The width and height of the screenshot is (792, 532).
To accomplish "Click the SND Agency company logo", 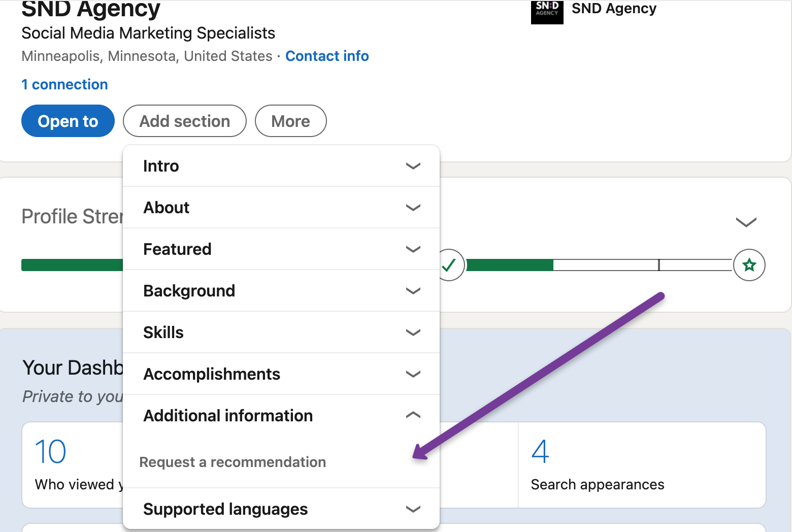I will coord(547,11).
